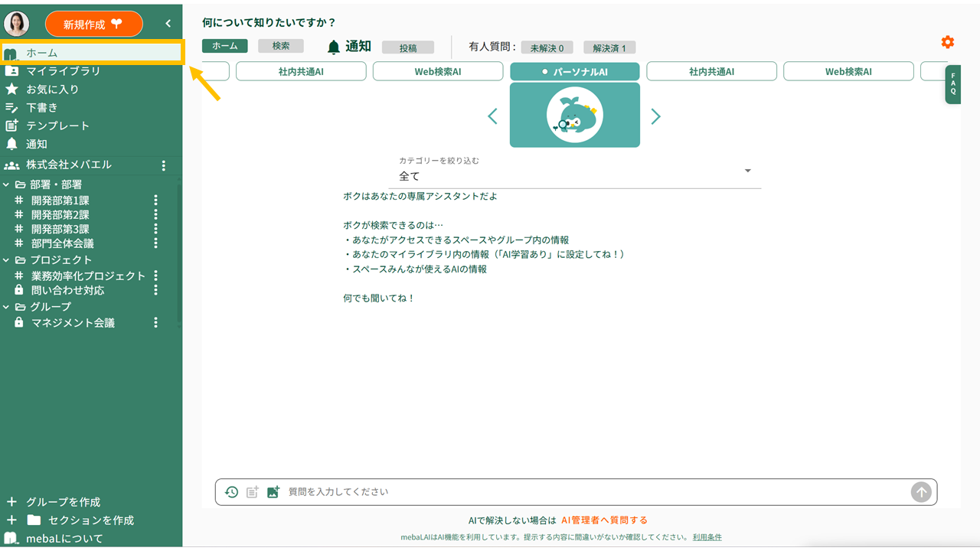Click the notification bell icon beside 通知

333,47
